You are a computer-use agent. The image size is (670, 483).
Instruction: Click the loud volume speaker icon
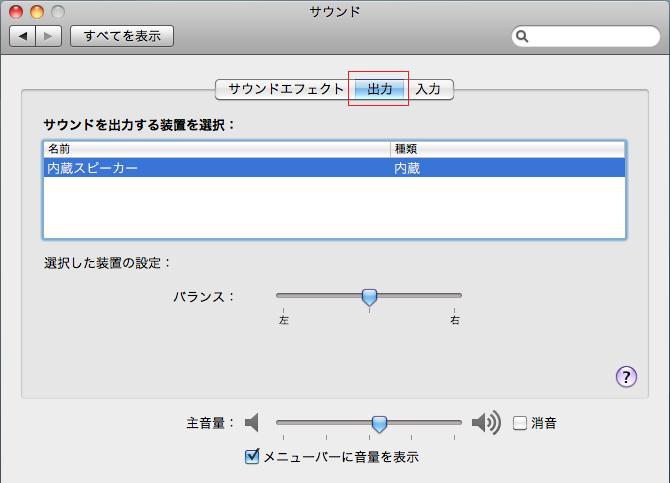click(486, 423)
